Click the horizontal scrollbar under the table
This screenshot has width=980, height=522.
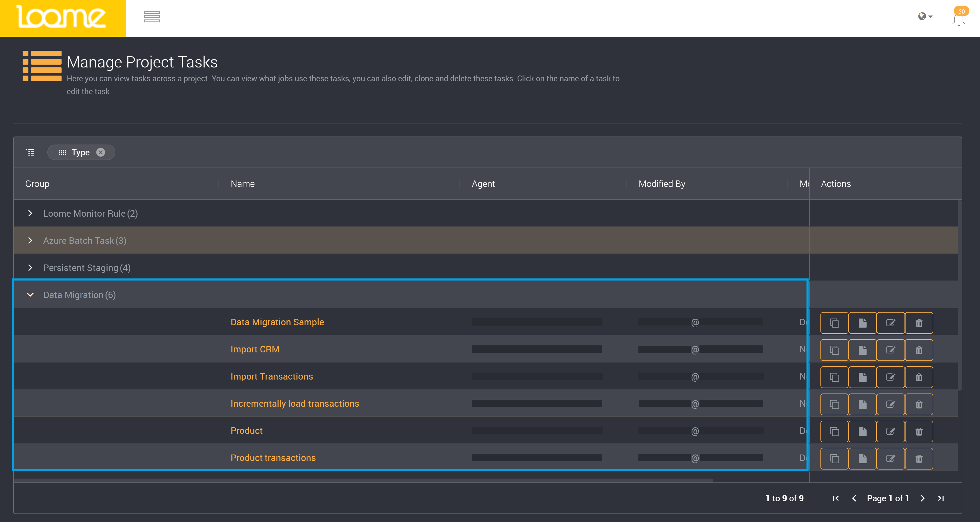click(363, 481)
